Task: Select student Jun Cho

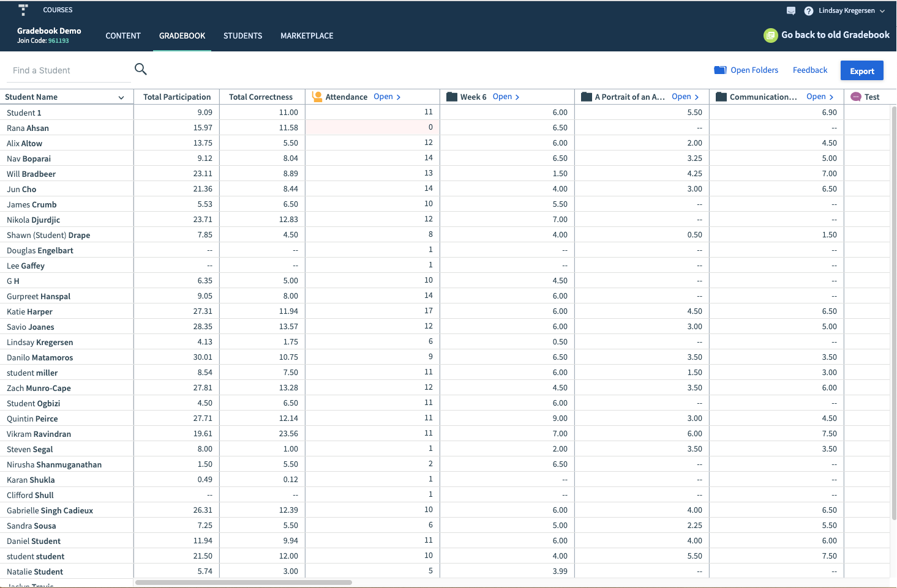Action: coord(21,189)
